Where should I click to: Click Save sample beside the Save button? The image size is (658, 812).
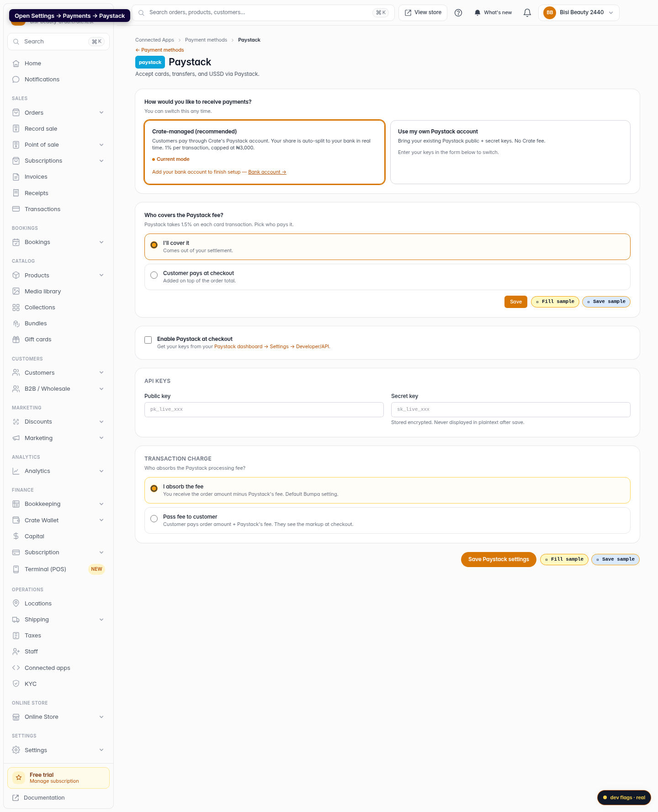pyautogui.click(x=606, y=302)
